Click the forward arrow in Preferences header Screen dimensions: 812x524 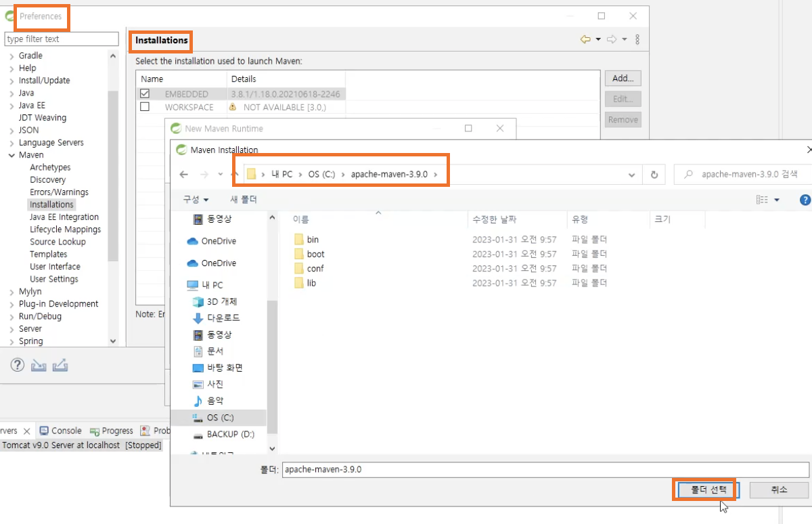tap(612, 39)
